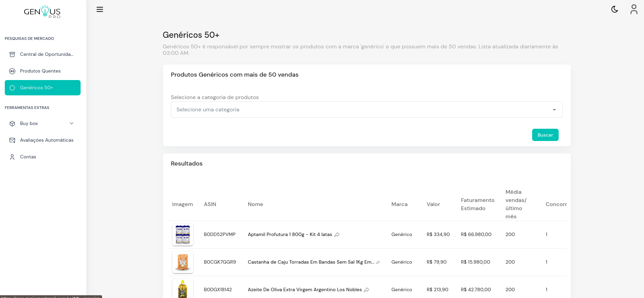
Task: Click the category dropdown arrow
Action: [554, 110]
